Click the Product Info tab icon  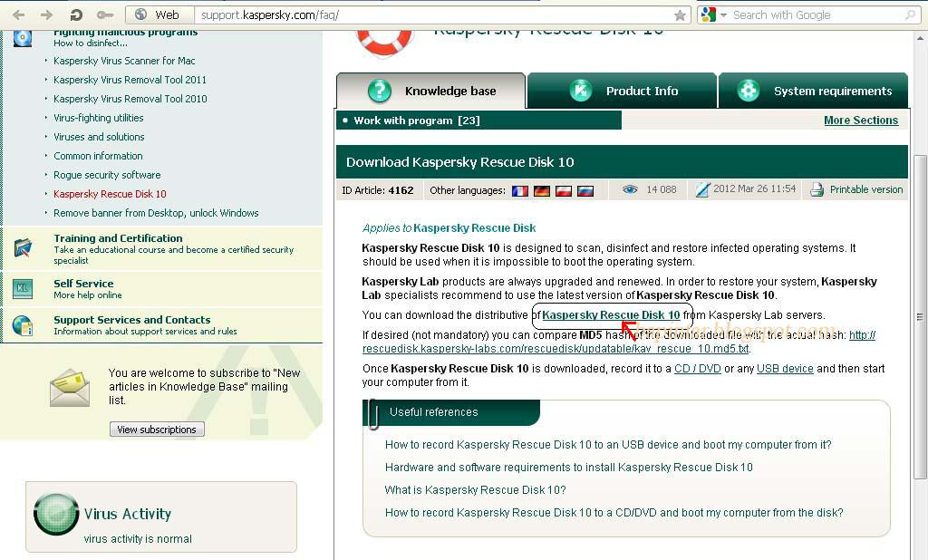coord(581,91)
